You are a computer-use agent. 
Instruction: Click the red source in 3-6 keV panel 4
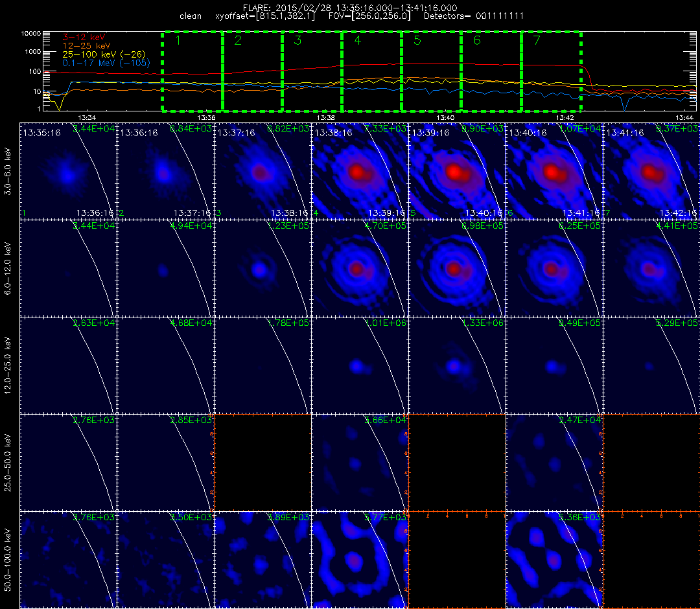(356, 172)
